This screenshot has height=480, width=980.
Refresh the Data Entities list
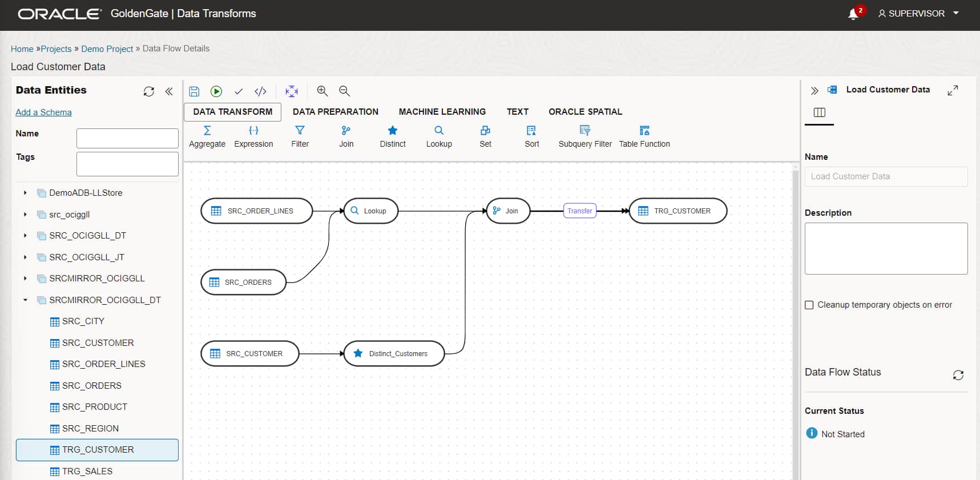click(x=149, y=91)
